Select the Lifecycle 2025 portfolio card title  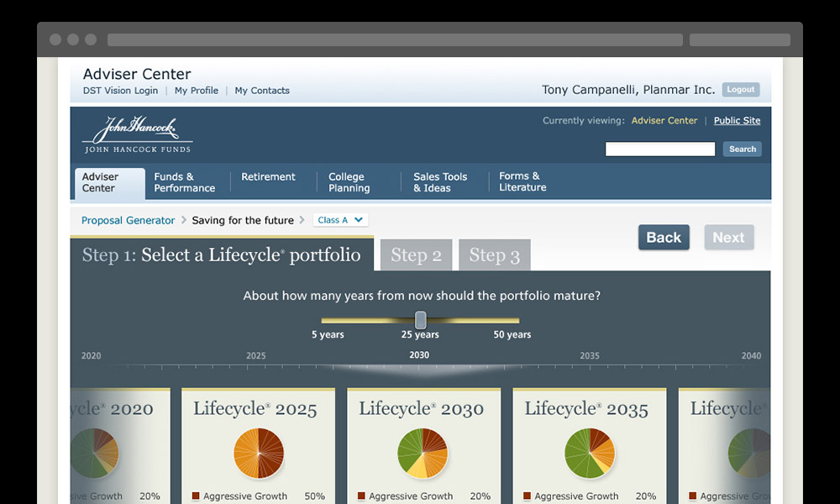tap(255, 409)
